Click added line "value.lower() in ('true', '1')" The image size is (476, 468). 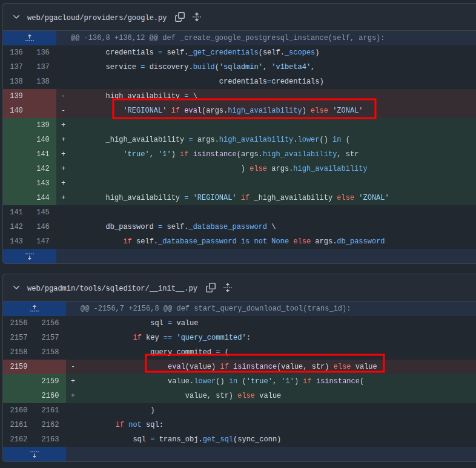pos(266,381)
